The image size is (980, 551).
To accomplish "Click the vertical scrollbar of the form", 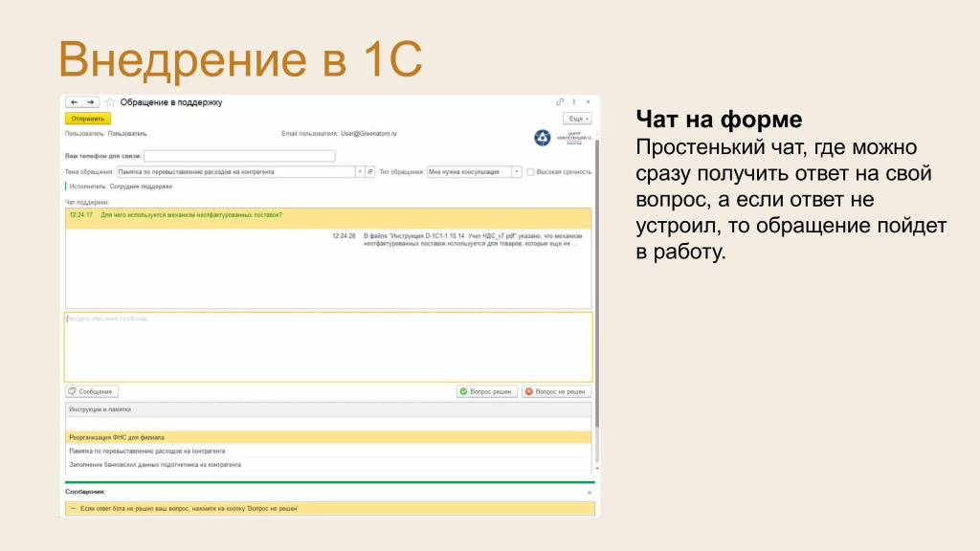I will [597, 282].
